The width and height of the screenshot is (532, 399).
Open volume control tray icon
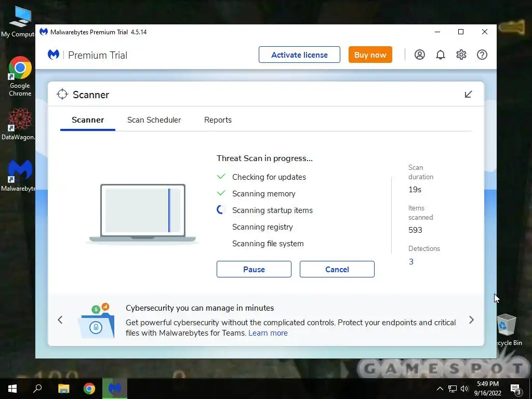click(x=464, y=389)
